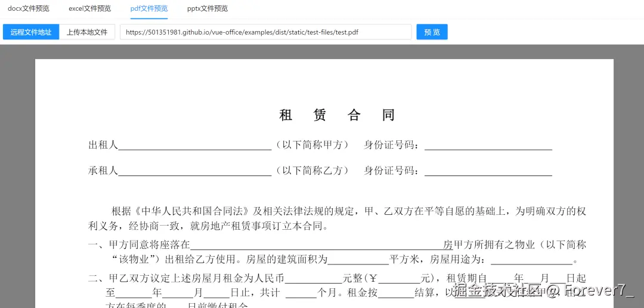Go to the pptx文件预览 tab

coord(208,8)
